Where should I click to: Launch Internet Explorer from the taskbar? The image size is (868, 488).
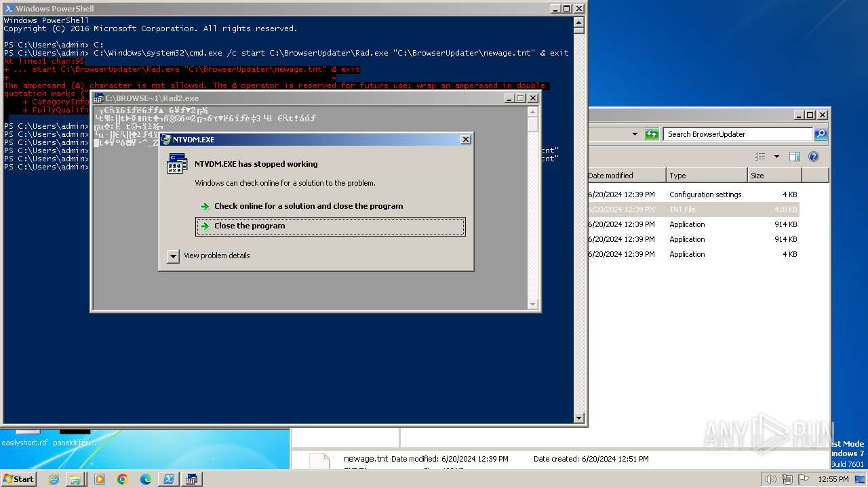coord(54,479)
